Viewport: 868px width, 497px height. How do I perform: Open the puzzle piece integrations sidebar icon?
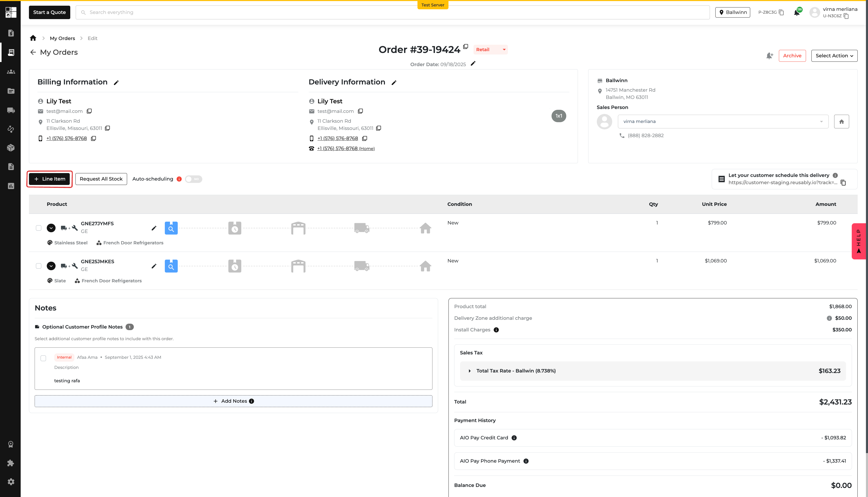[11, 463]
